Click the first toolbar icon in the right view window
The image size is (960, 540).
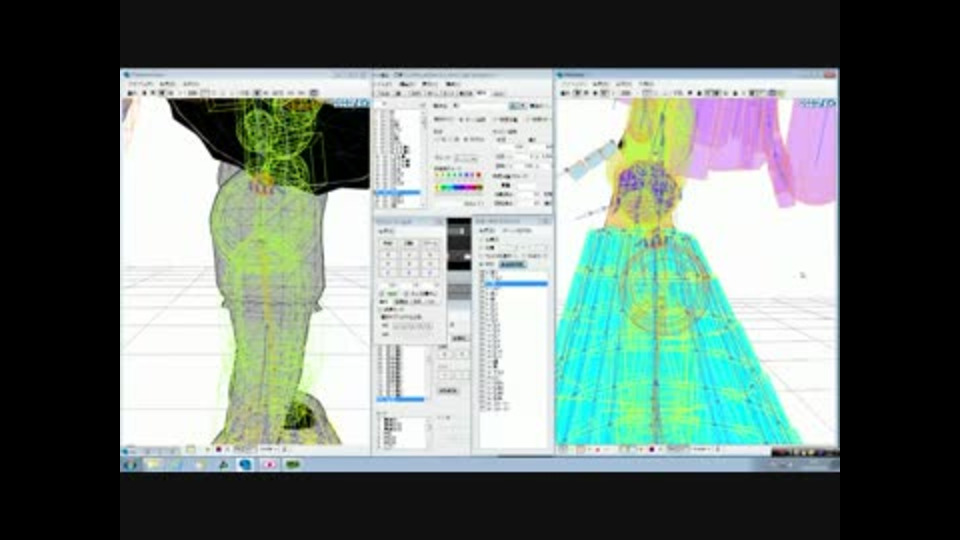point(565,93)
